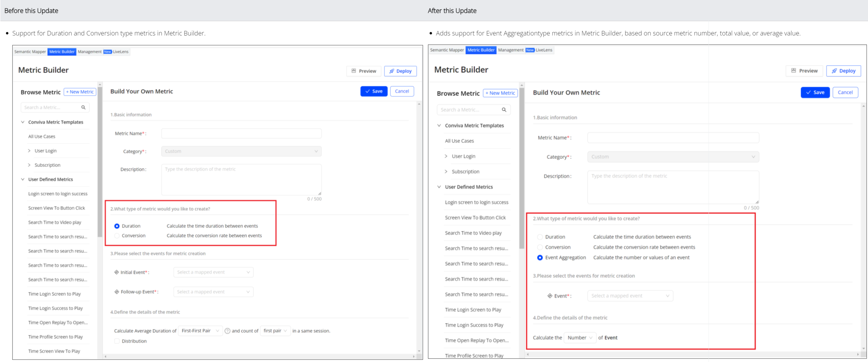Click the Preview layout icon in the After screenshot
Screen dimensions: 868x362
(793, 70)
